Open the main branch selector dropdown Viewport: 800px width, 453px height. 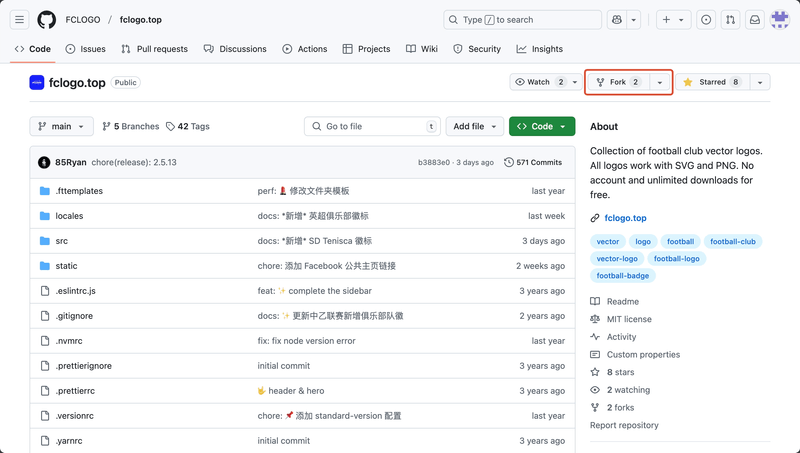(62, 127)
